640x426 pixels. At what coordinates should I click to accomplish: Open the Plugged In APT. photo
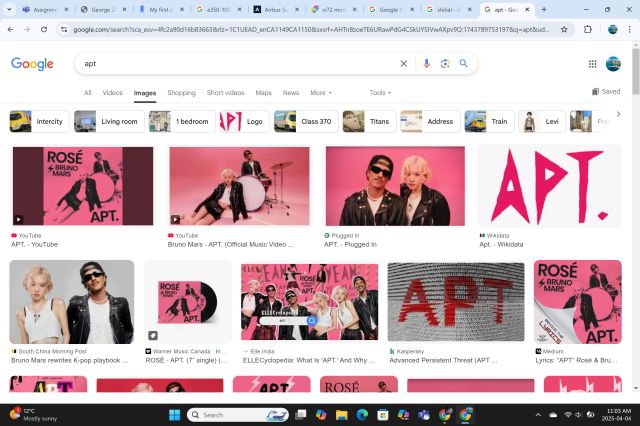[395, 186]
